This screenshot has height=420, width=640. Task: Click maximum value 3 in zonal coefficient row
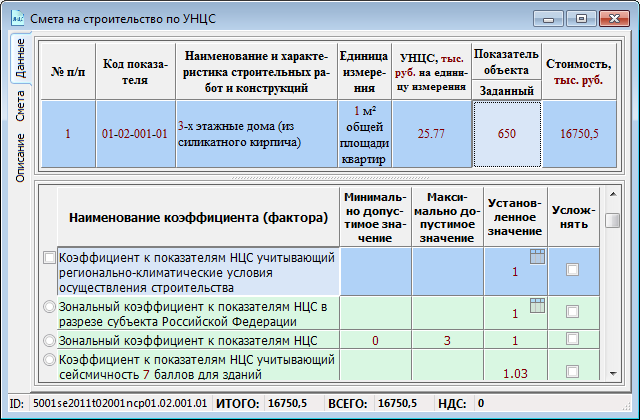click(x=447, y=340)
